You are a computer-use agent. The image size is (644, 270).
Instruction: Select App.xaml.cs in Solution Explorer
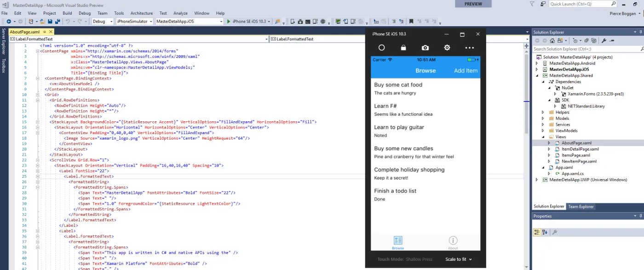click(572, 174)
